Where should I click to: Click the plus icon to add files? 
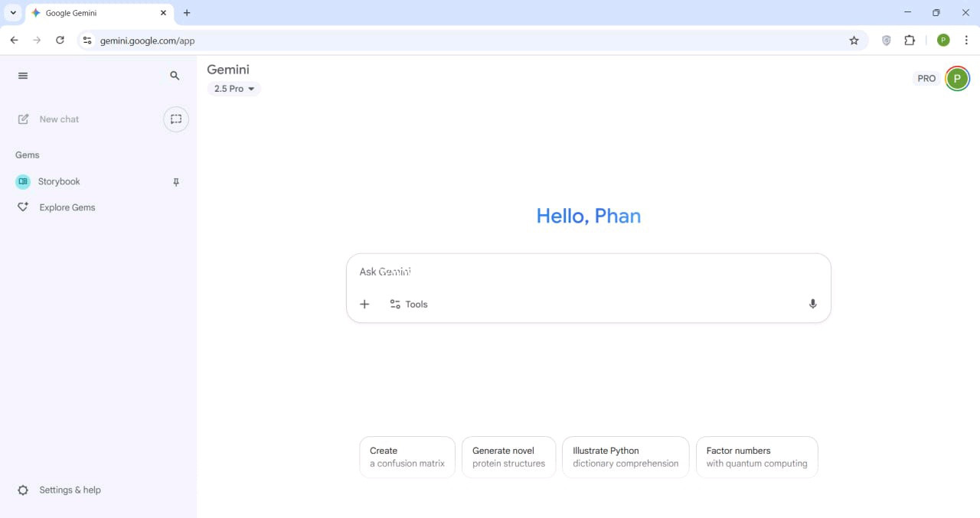364,304
